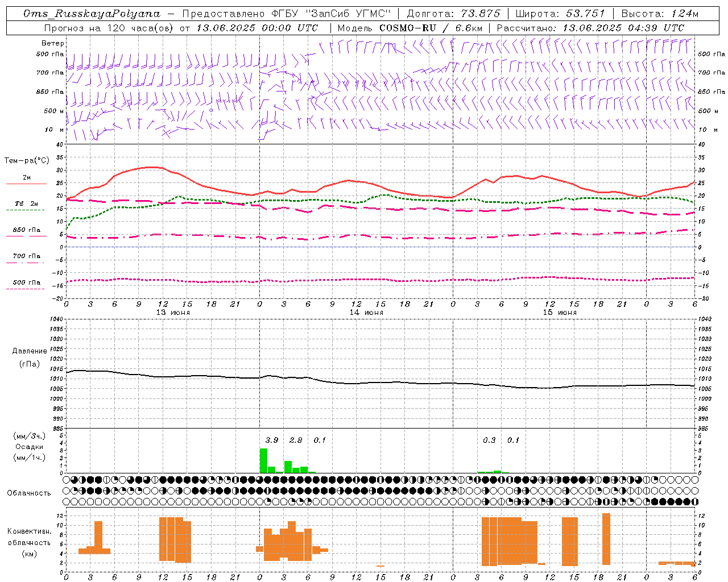Click the 14 июня date label
The width and height of the screenshot is (728, 582).
366,313
